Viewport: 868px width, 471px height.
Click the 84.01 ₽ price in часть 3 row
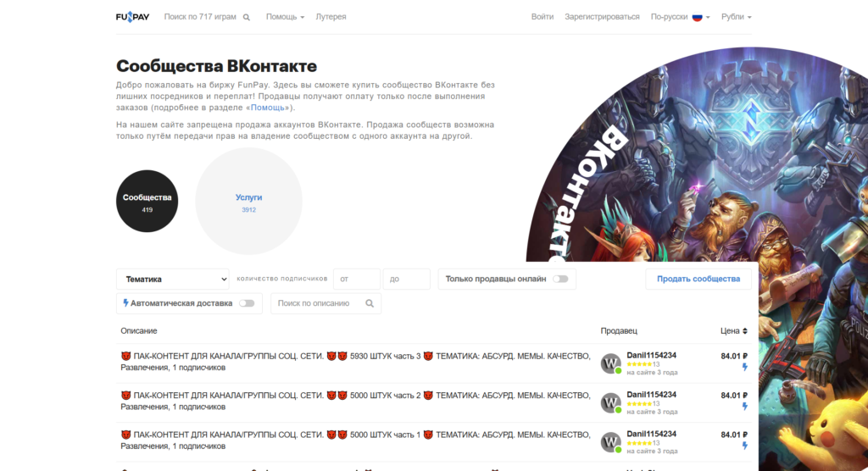pyautogui.click(x=734, y=356)
